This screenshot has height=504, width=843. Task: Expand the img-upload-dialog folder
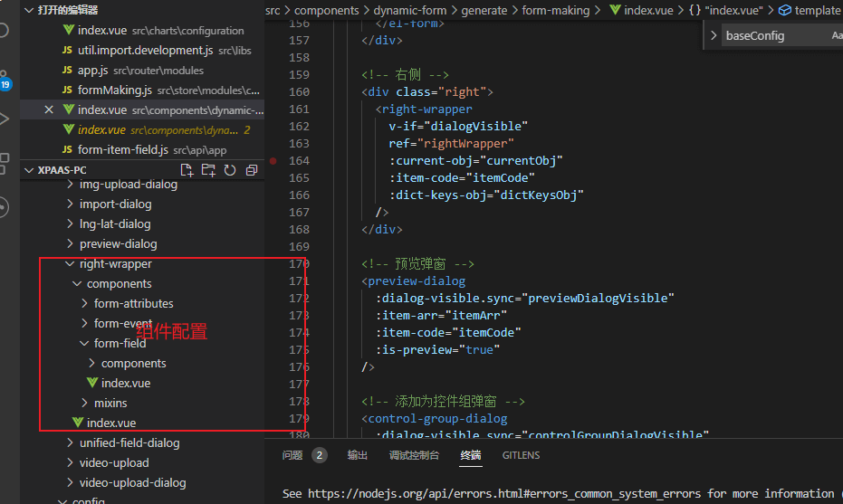(70, 185)
